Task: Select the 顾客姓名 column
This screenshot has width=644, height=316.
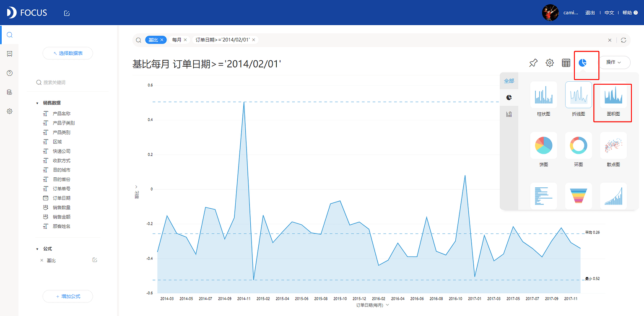Action: pyautogui.click(x=62, y=226)
